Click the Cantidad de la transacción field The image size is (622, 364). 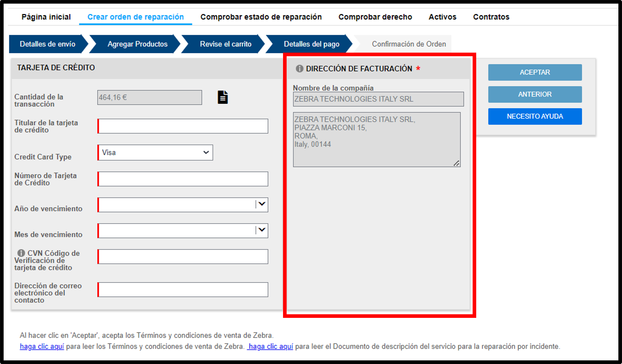[x=150, y=97]
